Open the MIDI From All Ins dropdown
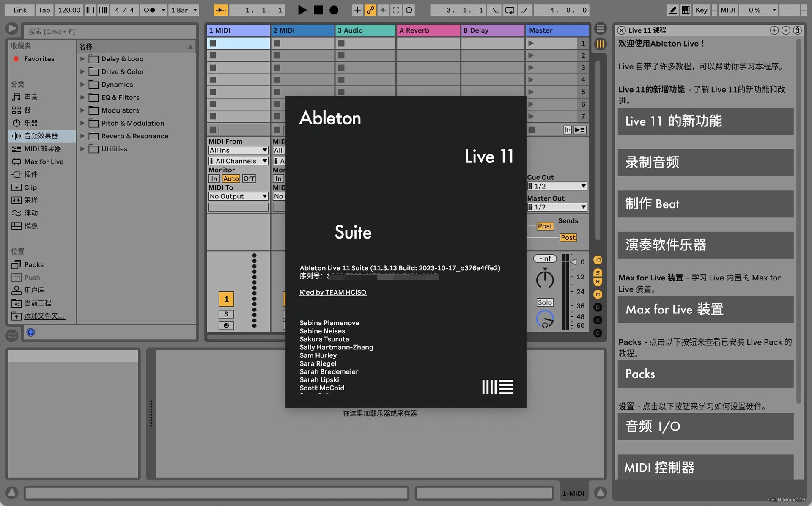The image size is (812, 506). pyautogui.click(x=238, y=150)
